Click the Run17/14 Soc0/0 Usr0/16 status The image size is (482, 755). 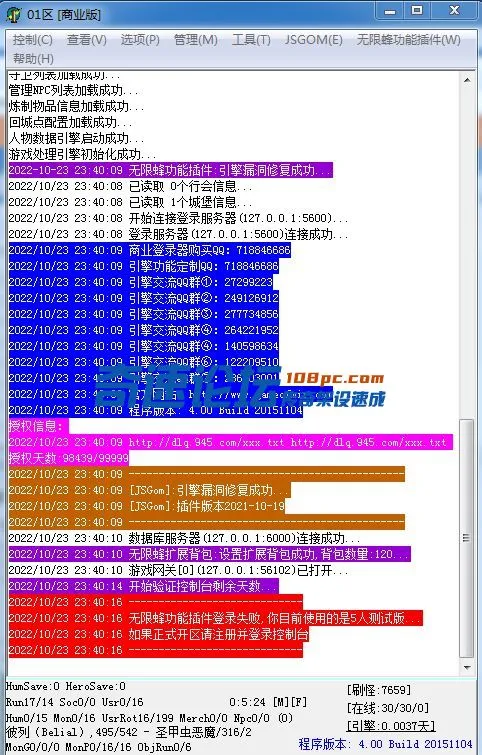pos(75,702)
